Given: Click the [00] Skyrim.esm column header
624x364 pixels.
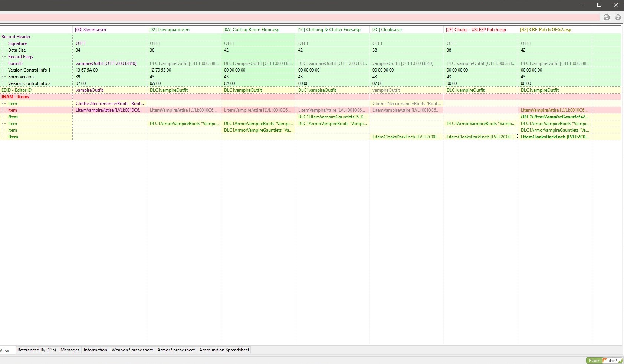Looking at the screenshot, I should pos(109,30).
